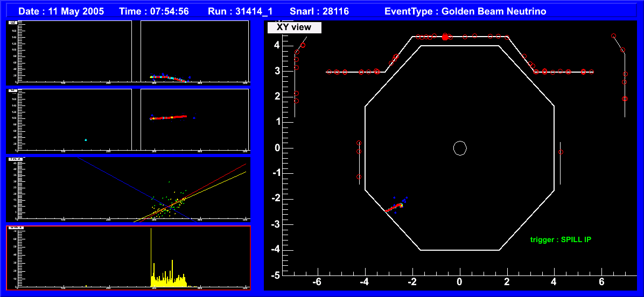Click the topmost red circle on the upper-right veto segment
The width and height of the screenshot is (644, 297).
(613, 36)
